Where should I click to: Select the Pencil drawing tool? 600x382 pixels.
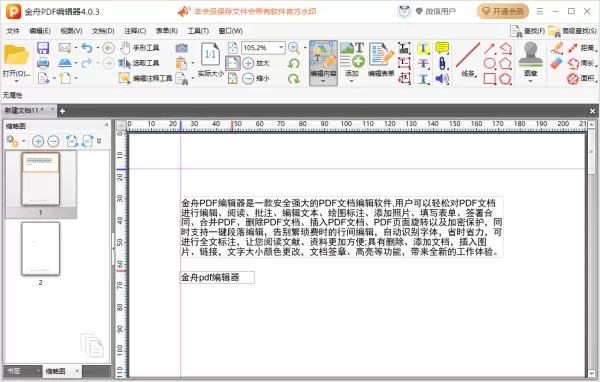tap(556, 48)
